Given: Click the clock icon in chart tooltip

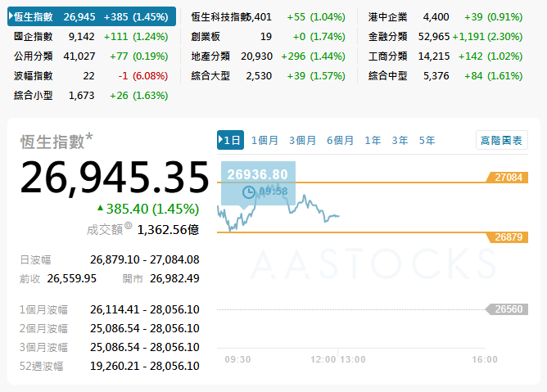Looking at the screenshot, I should click(250, 192).
